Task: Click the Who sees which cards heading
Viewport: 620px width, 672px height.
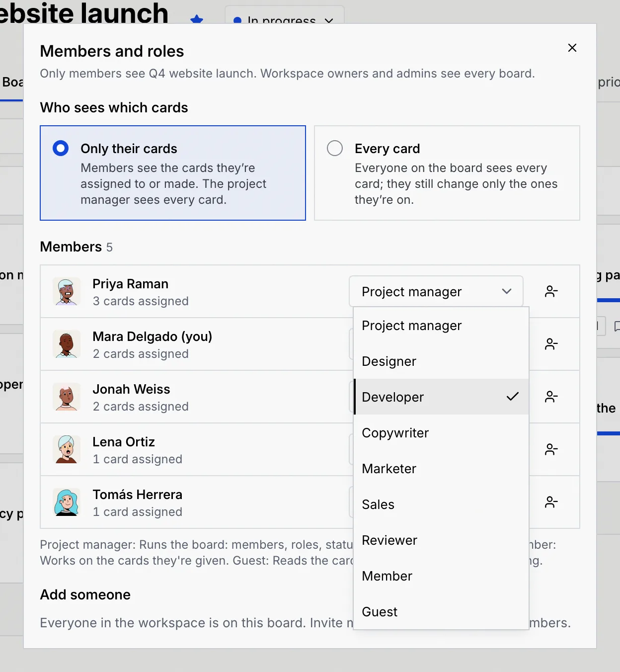Action: (114, 107)
